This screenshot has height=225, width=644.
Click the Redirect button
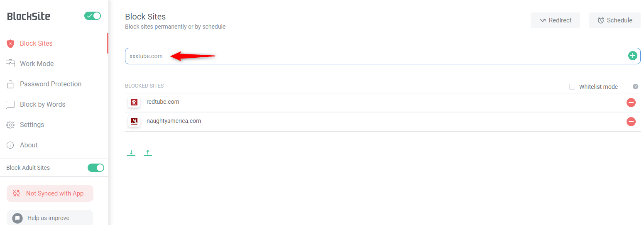click(555, 20)
